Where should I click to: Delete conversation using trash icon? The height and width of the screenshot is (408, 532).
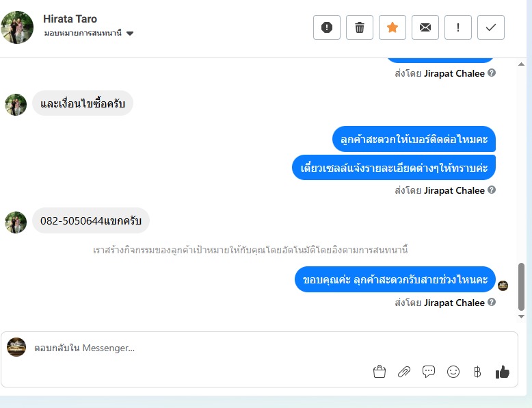coord(359,27)
